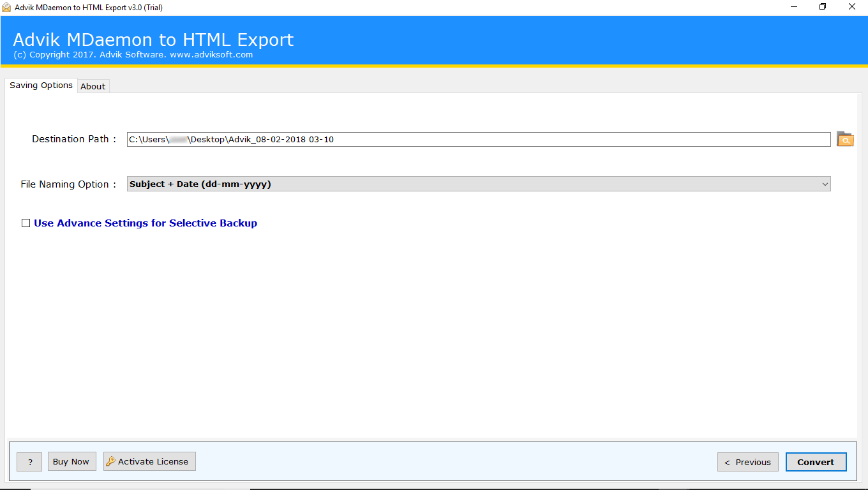
Task: Click the Destination Path label
Action: click(75, 139)
